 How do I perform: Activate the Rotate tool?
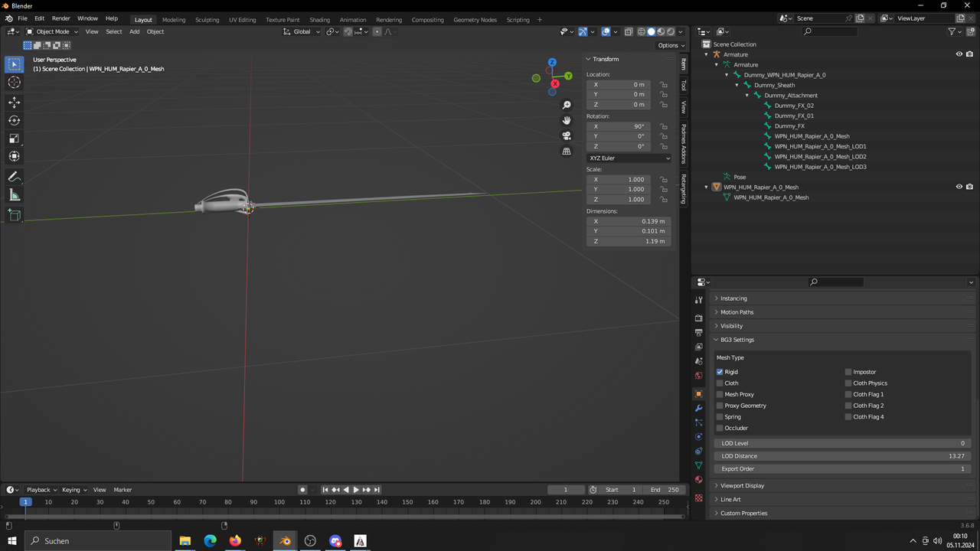pos(14,120)
